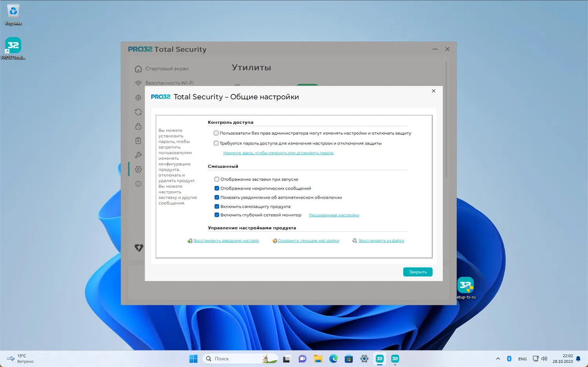Click Восстановить из файла link
The width and height of the screenshot is (588, 367).
click(381, 240)
